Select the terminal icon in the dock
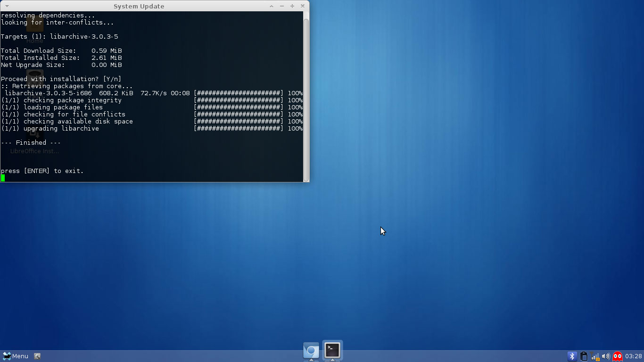644x362 pixels. pos(332,350)
